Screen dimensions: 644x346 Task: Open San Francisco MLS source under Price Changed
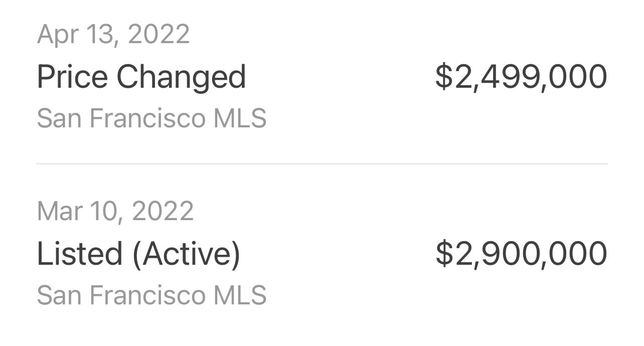click(x=151, y=119)
